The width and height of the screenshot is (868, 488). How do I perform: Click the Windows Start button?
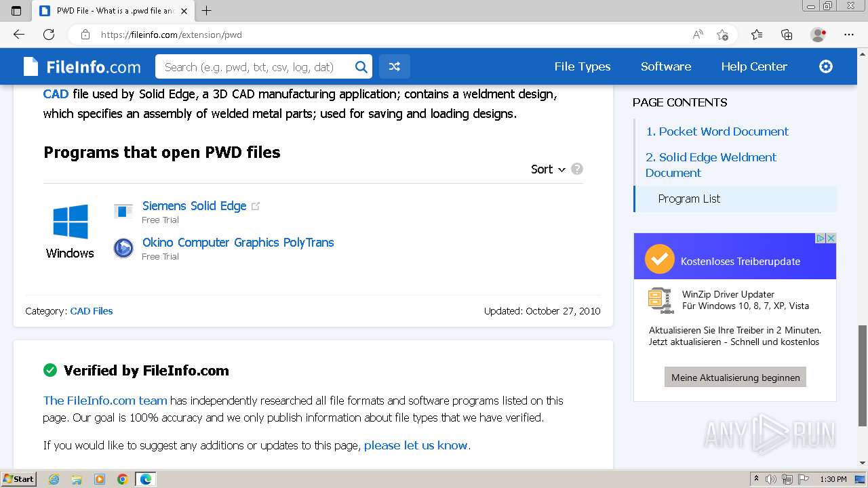tap(18, 479)
